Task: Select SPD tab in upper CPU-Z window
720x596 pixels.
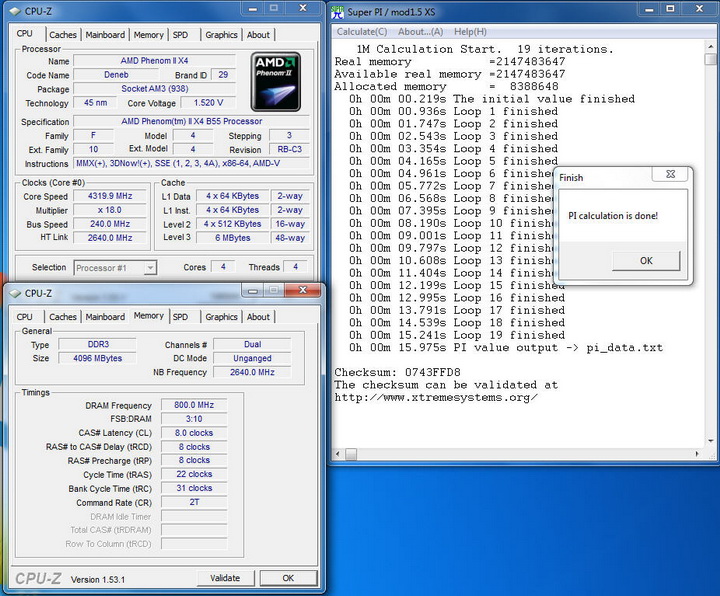Action: tap(180, 35)
